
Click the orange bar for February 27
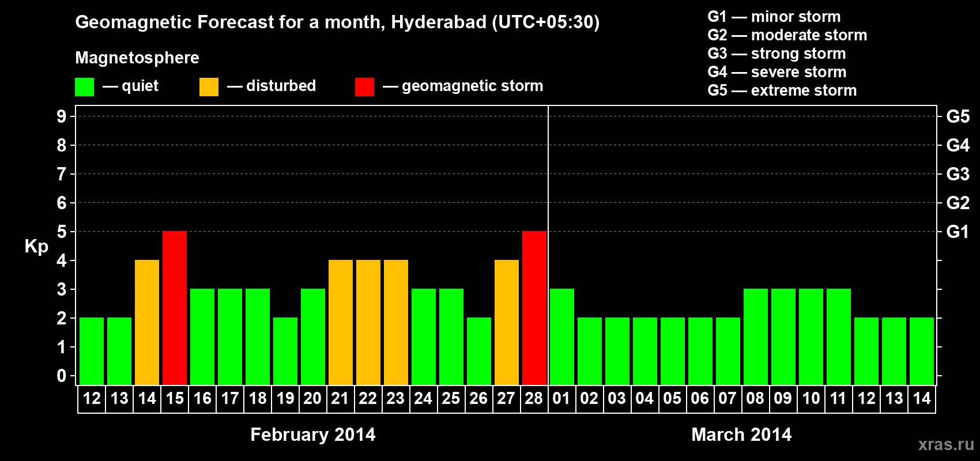click(x=507, y=322)
